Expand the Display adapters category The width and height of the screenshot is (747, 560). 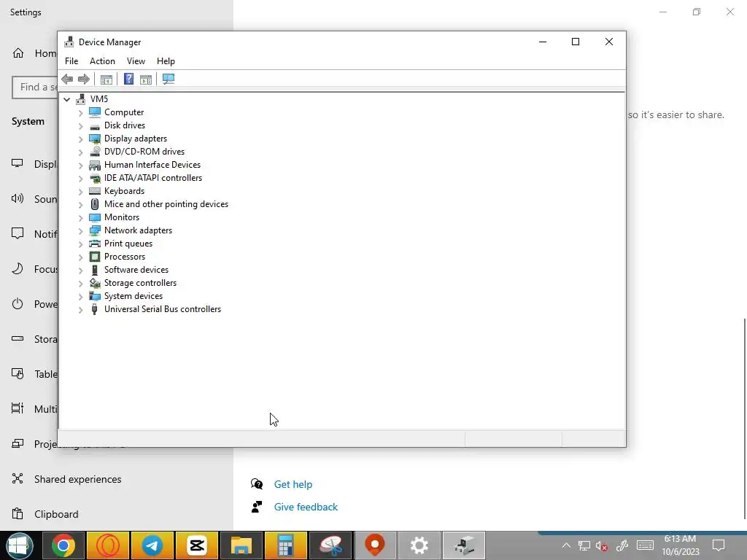80,139
